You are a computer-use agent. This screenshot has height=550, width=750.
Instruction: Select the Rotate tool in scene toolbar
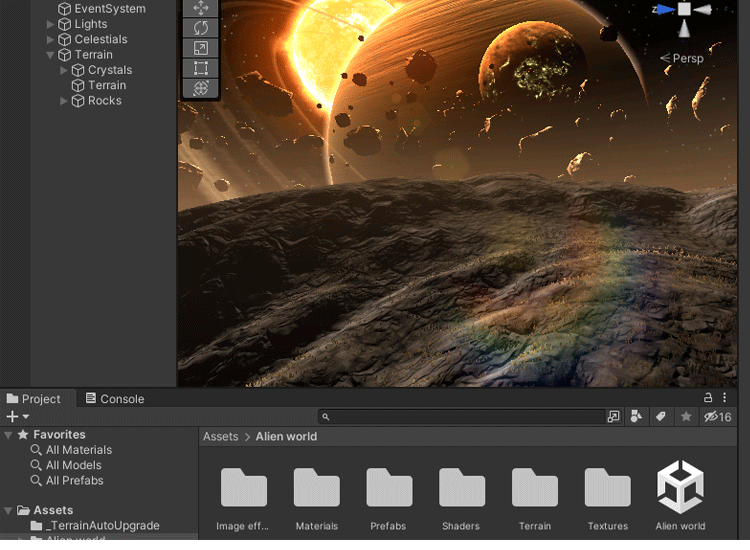200,28
